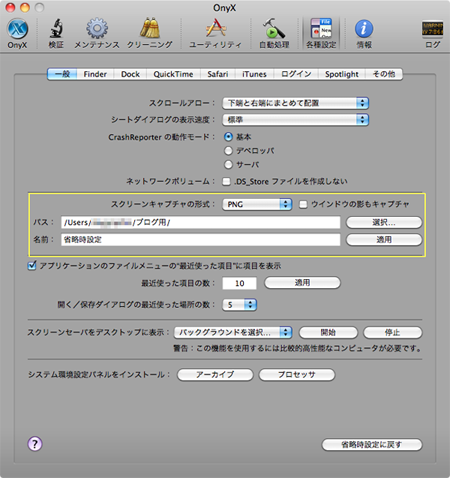Switch to the その他 tab
Viewport: 450px width, 478px height.
click(384, 74)
